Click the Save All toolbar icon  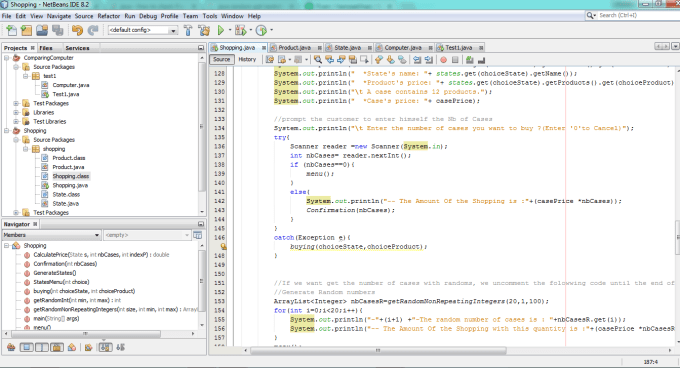58,30
